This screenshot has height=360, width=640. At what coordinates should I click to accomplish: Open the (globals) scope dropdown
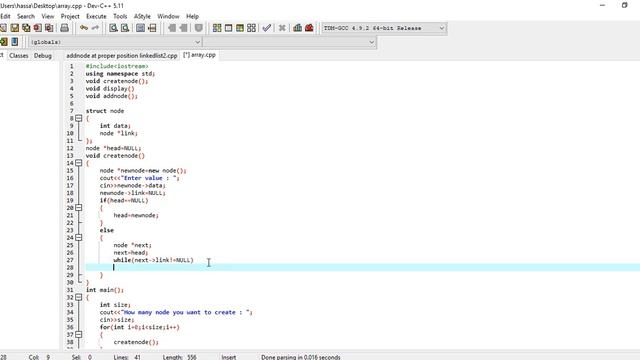pos(116,42)
